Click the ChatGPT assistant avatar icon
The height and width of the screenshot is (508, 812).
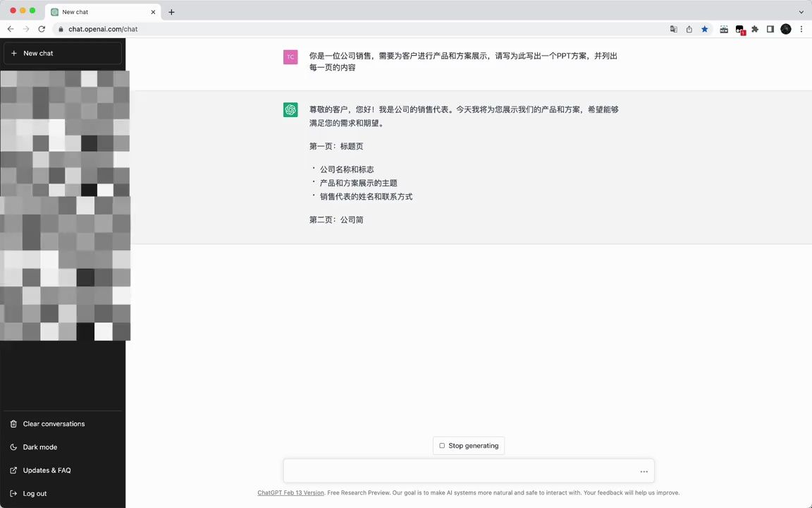pos(290,110)
